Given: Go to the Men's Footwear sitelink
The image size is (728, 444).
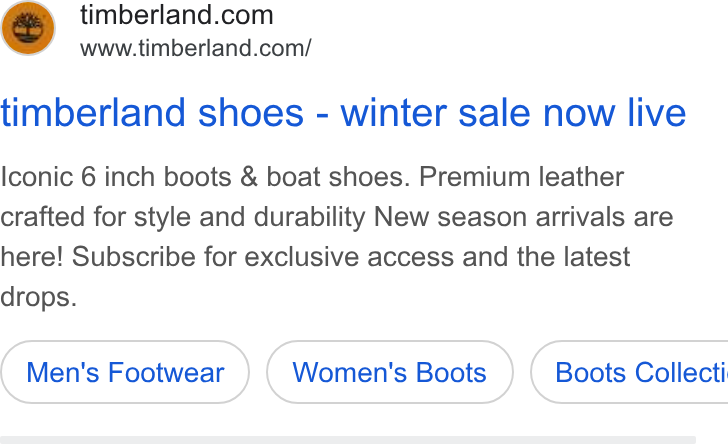Looking at the screenshot, I should (x=125, y=372).
